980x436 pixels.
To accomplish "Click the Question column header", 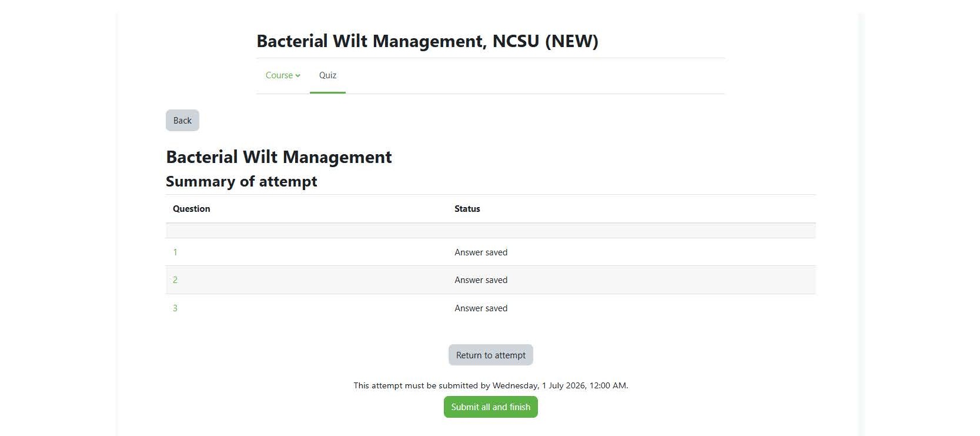I will click(x=191, y=209).
